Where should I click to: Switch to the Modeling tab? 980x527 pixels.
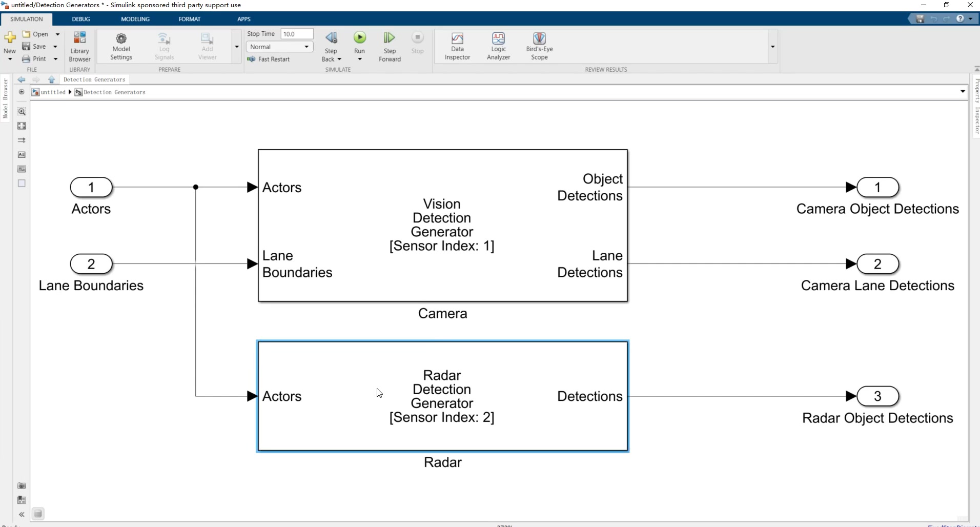click(135, 19)
